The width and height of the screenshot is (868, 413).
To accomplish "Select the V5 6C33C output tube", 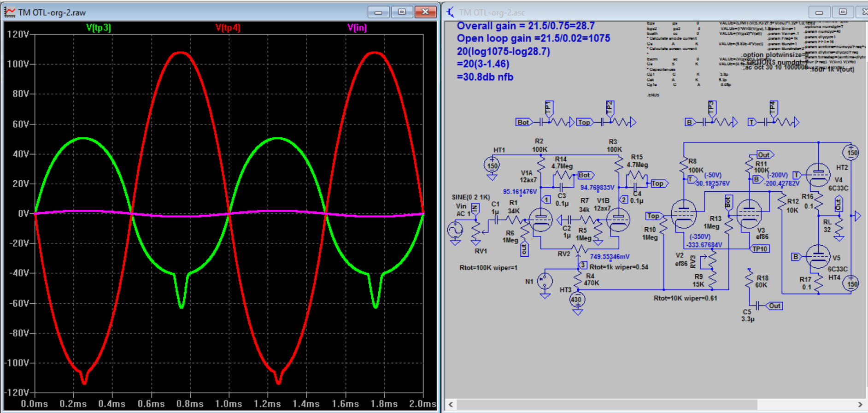I will 818,257.
